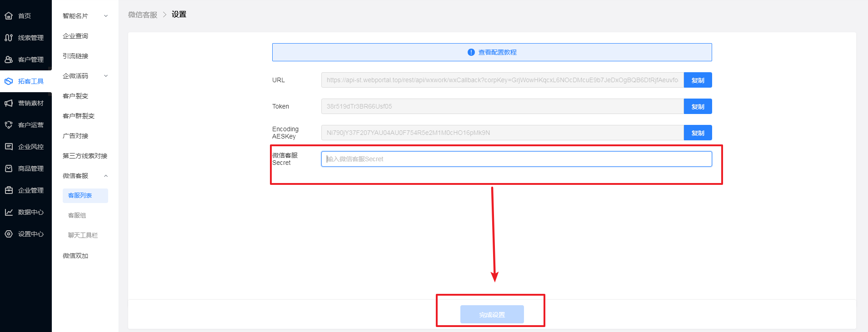Click the 客户管理 people icon

point(9,59)
